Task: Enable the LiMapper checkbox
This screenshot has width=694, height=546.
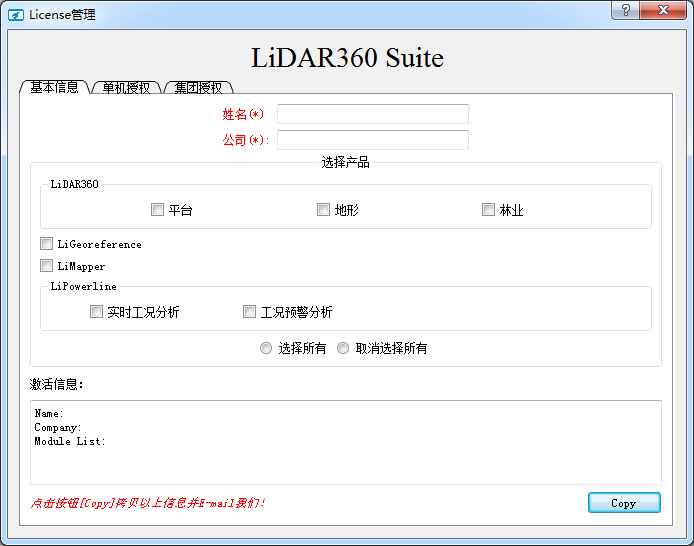Action: point(46,265)
